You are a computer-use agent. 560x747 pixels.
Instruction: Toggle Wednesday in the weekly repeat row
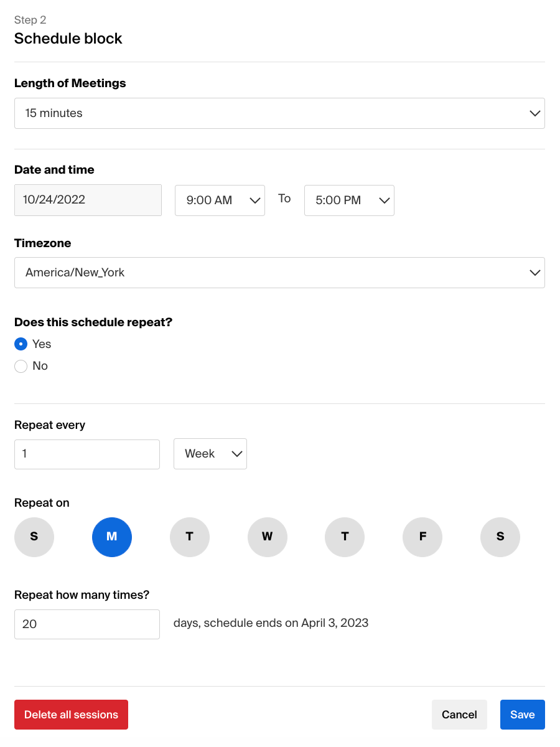267,537
